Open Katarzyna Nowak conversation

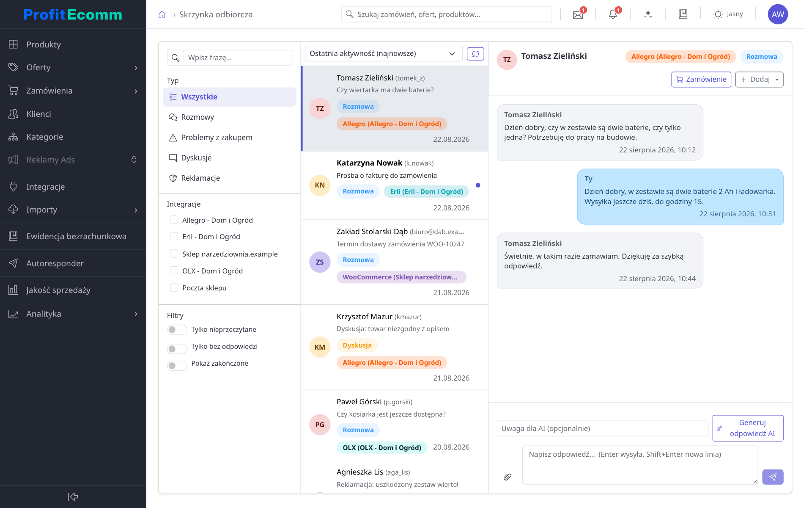pyautogui.click(x=394, y=185)
